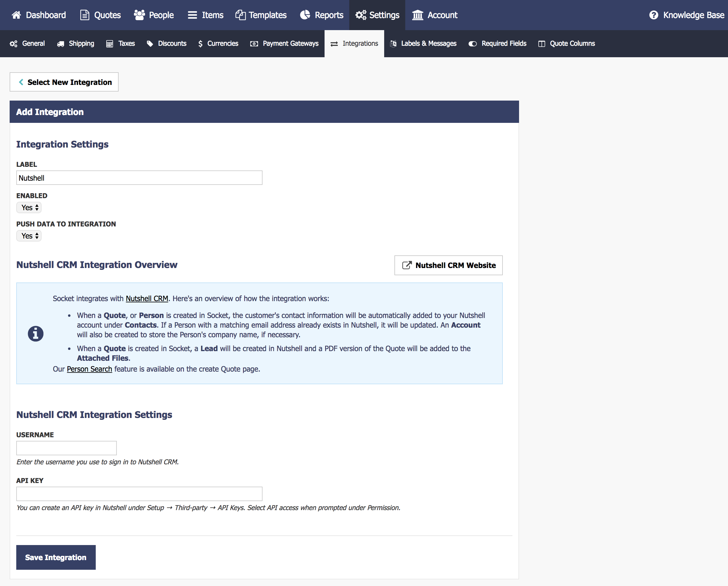
Task: Open the Enabled Yes dropdown
Action: pyautogui.click(x=29, y=207)
